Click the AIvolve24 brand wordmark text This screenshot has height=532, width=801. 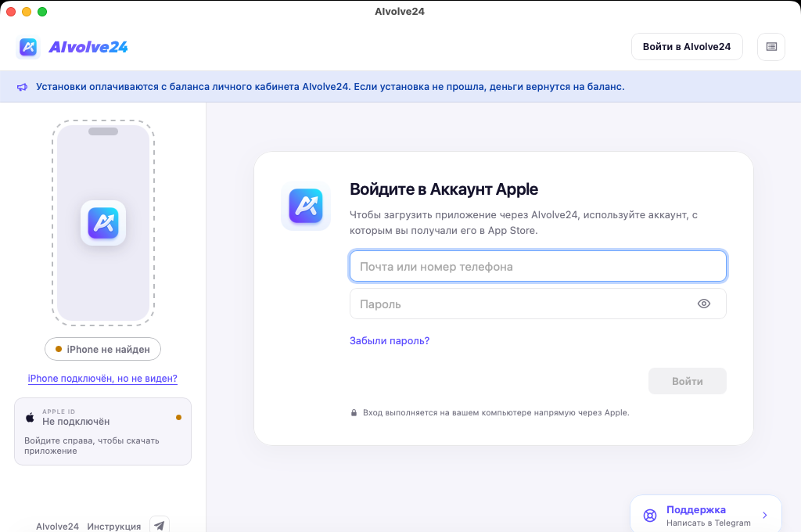[x=88, y=47]
